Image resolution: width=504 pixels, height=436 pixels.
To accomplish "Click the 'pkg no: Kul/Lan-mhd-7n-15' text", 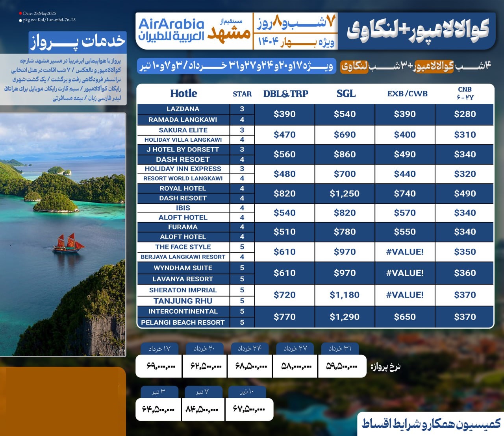I will coord(49,20).
